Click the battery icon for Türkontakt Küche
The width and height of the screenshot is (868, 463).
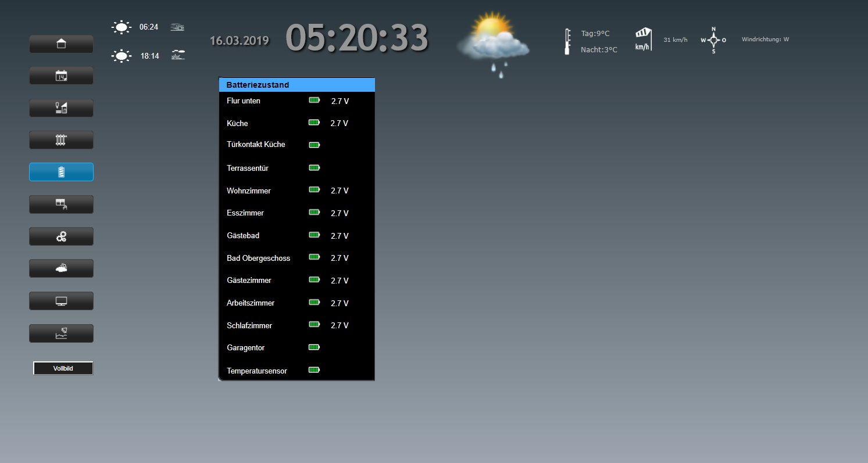[314, 145]
